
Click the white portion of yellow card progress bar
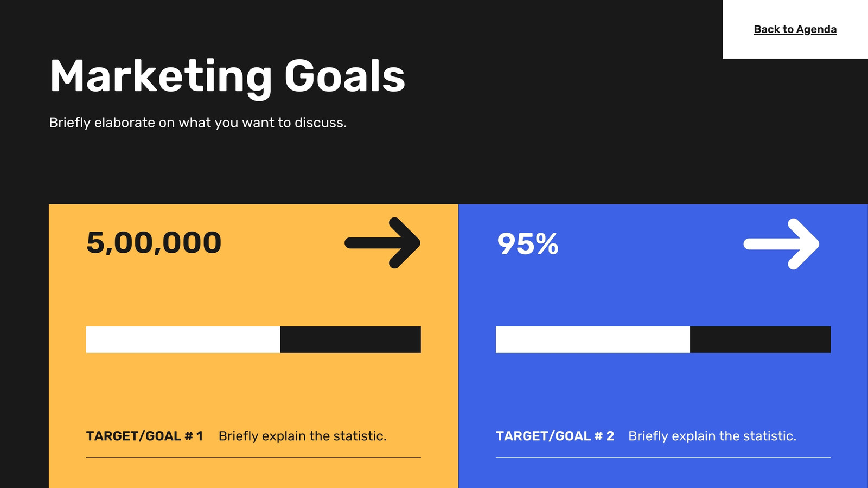(183, 339)
